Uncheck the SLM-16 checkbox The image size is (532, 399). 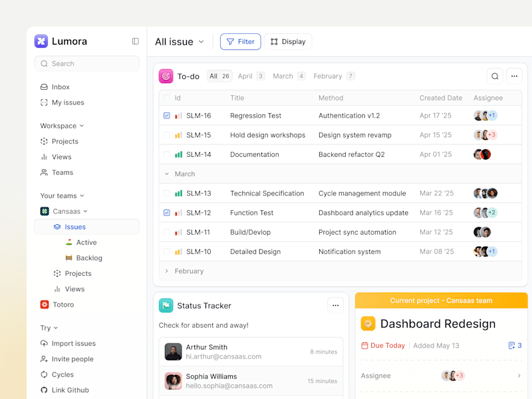click(x=167, y=116)
